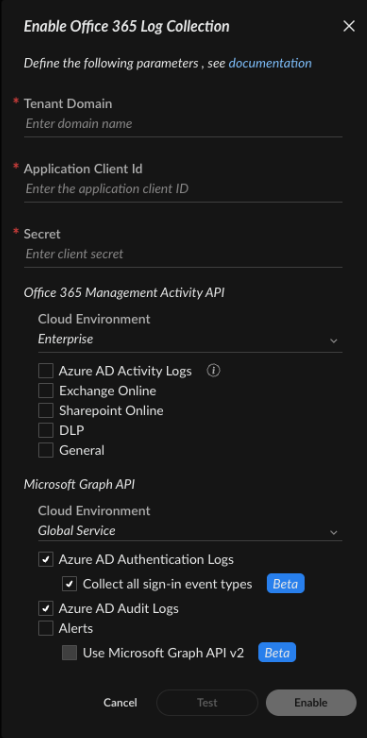This screenshot has height=738, width=367.
Task: Click the Microsoft Graph API section heading
Action: (80, 484)
